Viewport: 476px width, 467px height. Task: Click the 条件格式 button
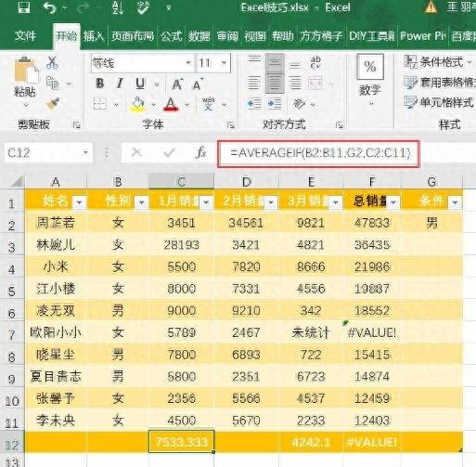438,62
